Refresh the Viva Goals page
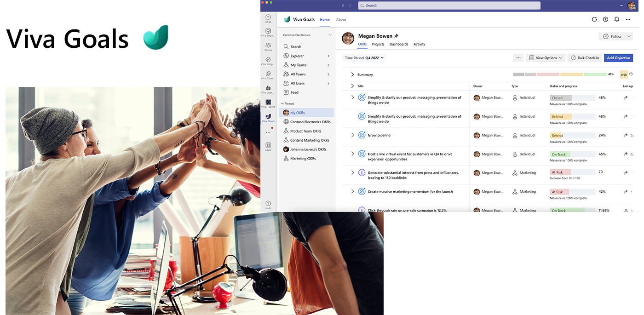Screen dimensions: 644x315 (594, 19)
